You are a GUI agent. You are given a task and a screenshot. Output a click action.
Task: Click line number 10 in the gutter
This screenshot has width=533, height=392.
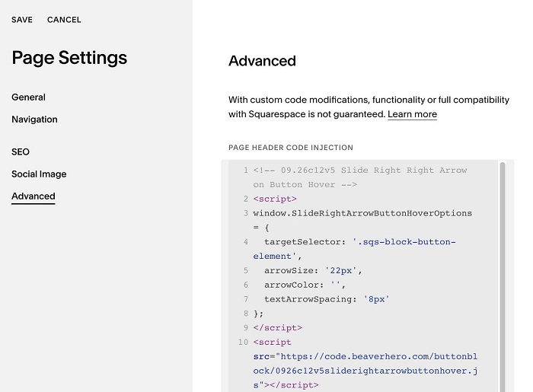[243, 342]
